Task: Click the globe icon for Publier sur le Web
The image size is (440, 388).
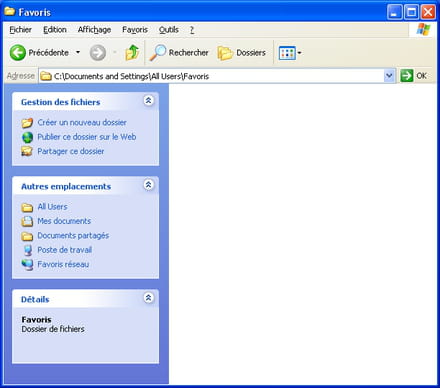Action: 27,137
